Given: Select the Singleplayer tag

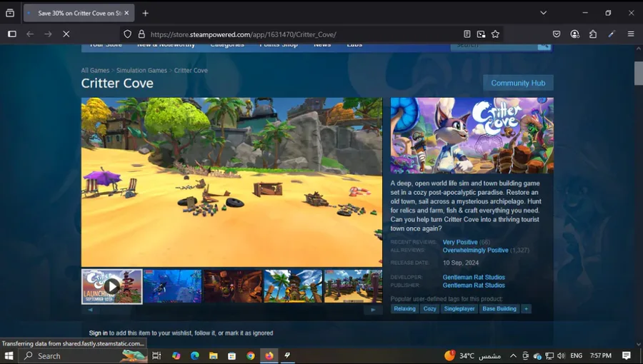Looking at the screenshot, I should pyautogui.click(x=459, y=309).
